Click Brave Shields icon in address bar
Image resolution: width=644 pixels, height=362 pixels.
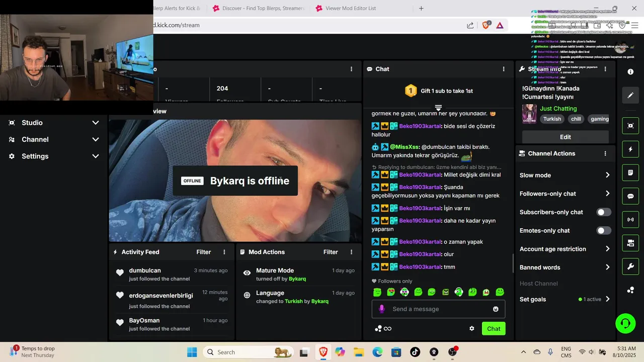tap(486, 25)
